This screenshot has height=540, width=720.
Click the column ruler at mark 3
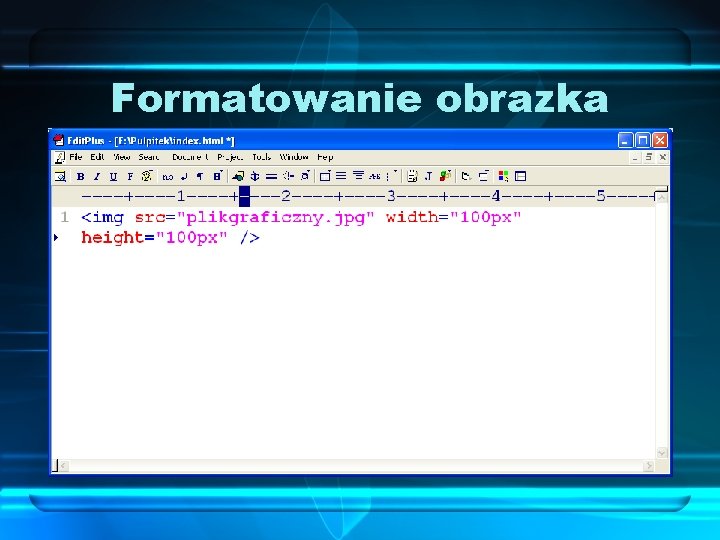(391, 197)
